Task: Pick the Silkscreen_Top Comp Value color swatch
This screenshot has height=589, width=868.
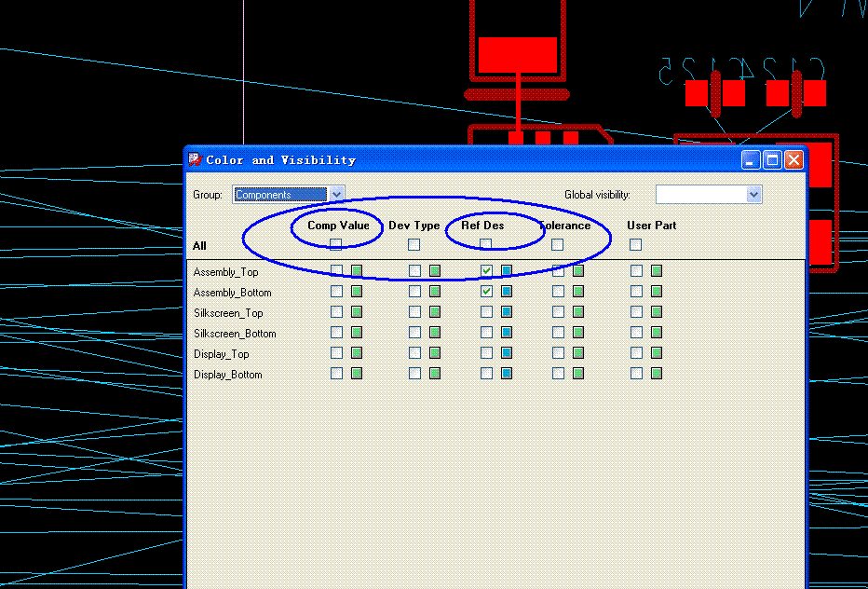Action: pyautogui.click(x=357, y=312)
